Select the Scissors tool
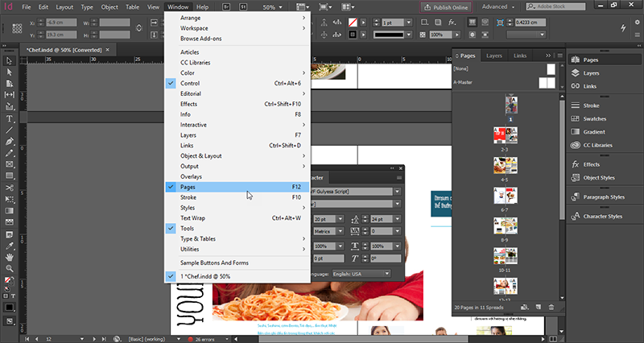The width and height of the screenshot is (644, 343). (x=9, y=188)
